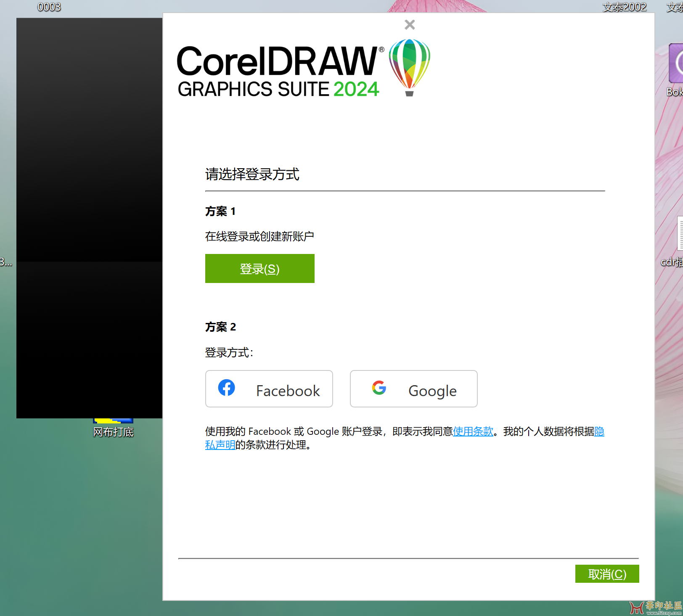
Task: Click the 方案 1 label
Action: click(220, 211)
